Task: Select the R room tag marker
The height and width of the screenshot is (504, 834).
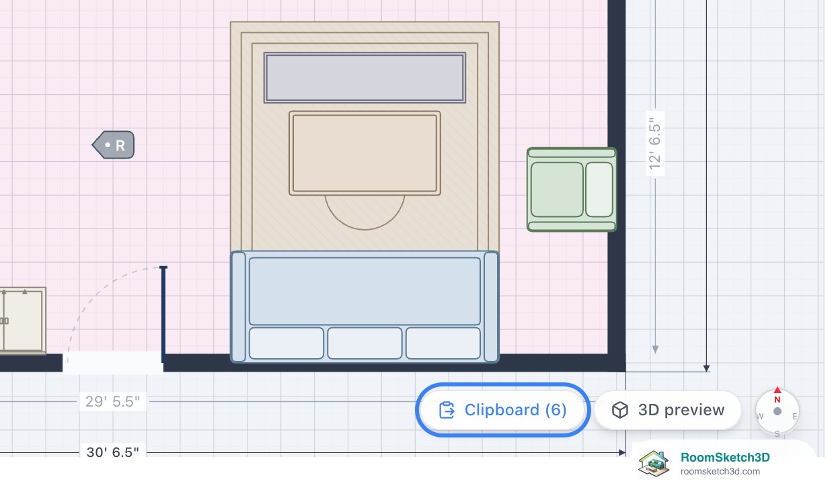Action: [x=113, y=145]
